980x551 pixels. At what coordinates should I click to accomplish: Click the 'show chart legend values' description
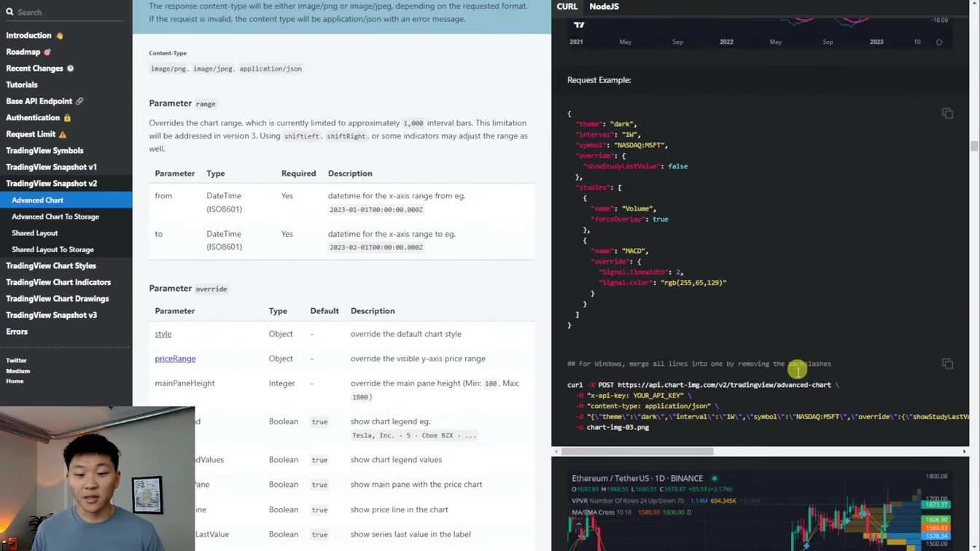coord(396,460)
